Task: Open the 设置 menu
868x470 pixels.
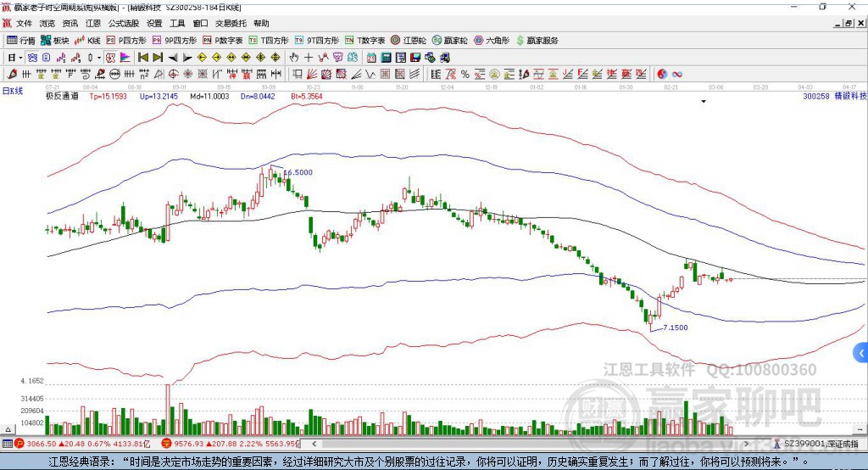Action: tap(154, 23)
